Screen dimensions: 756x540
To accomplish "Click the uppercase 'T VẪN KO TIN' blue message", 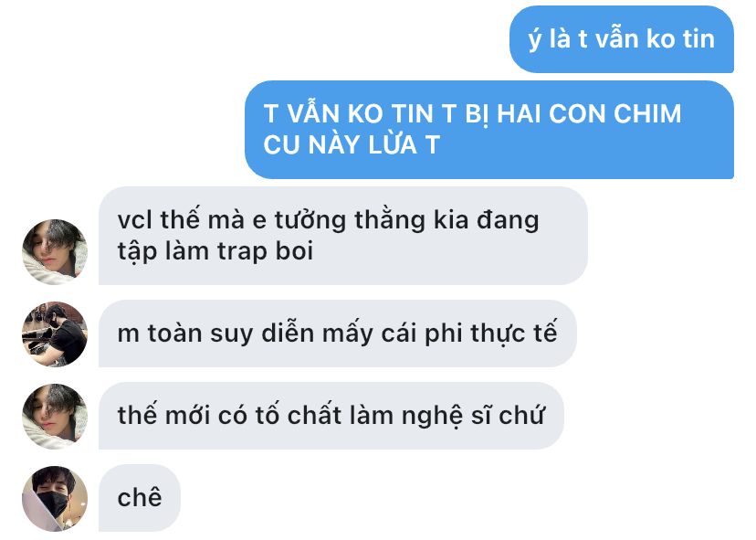I will pyautogui.click(x=489, y=130).
